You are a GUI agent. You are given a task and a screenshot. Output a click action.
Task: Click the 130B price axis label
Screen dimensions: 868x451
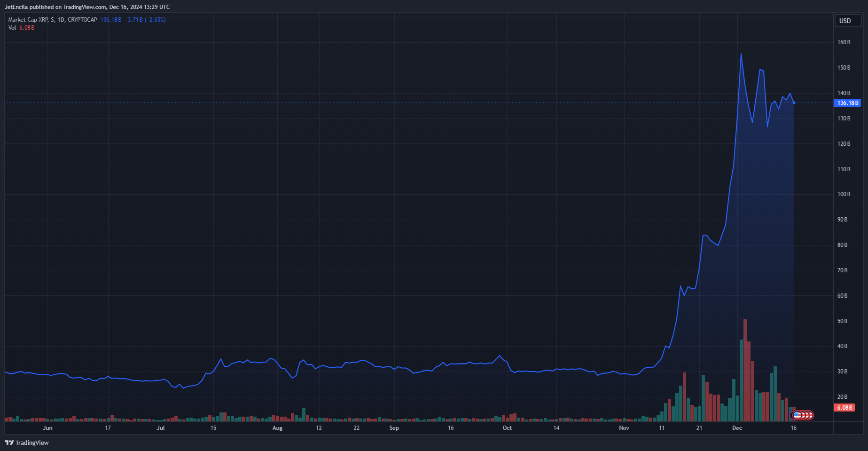tap(844, 119)
